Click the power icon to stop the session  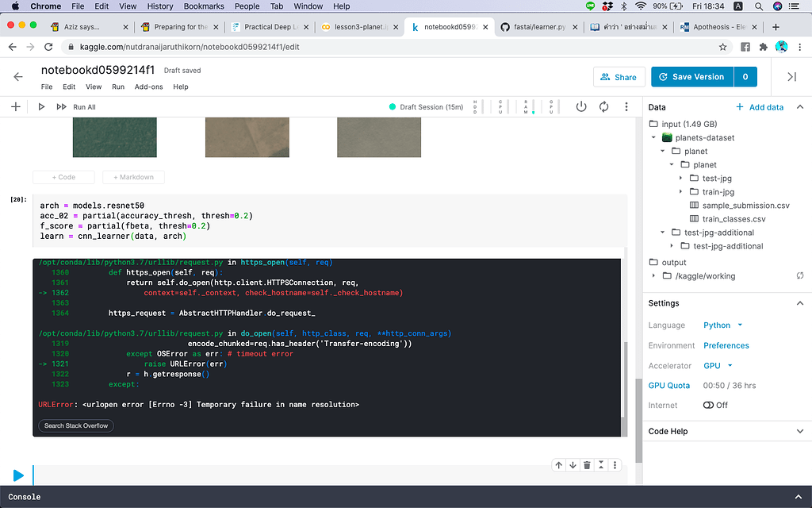tap(581, 106)
